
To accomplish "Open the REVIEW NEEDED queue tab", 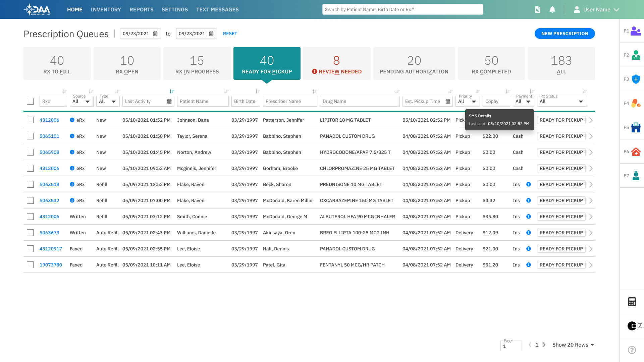I will pyautogui.click(x=337, y=63).
